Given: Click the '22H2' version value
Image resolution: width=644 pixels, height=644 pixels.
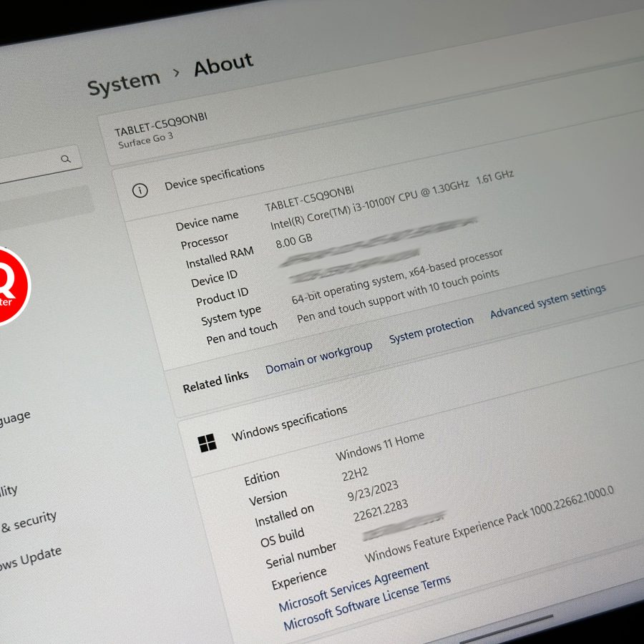Looking at the screenshot, I should click(x=355, y=474).
